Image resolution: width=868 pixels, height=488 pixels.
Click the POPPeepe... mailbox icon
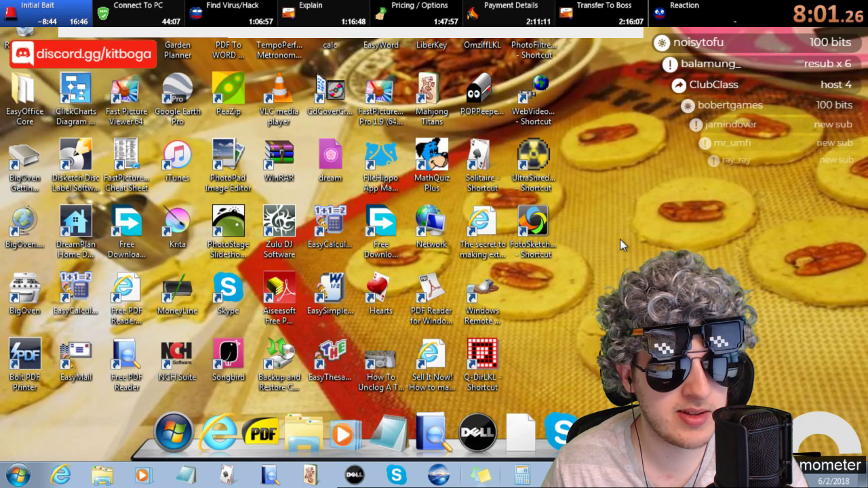point(482,89)
